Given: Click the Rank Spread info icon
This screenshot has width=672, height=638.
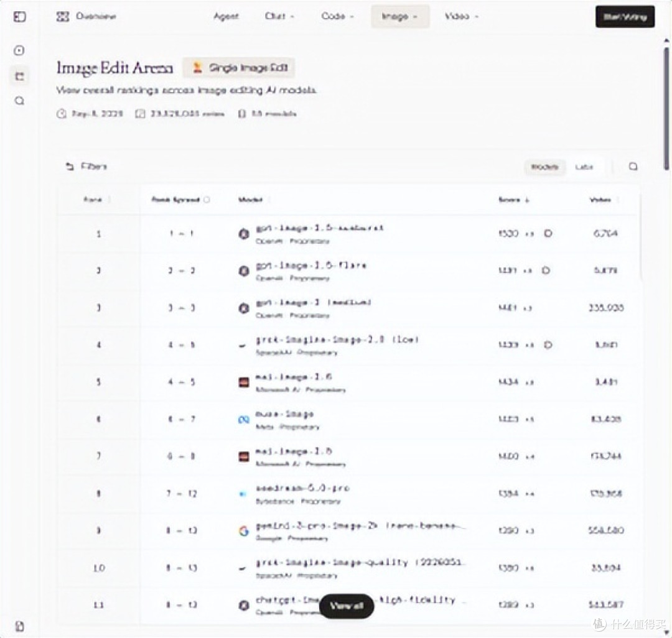Looking at the screenshot, I should [207, 200].
